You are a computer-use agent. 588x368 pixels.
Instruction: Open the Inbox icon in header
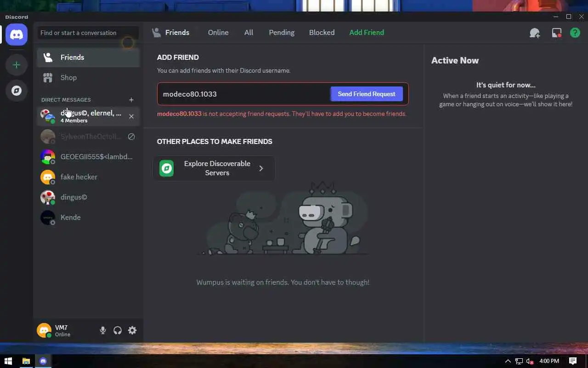557,33
